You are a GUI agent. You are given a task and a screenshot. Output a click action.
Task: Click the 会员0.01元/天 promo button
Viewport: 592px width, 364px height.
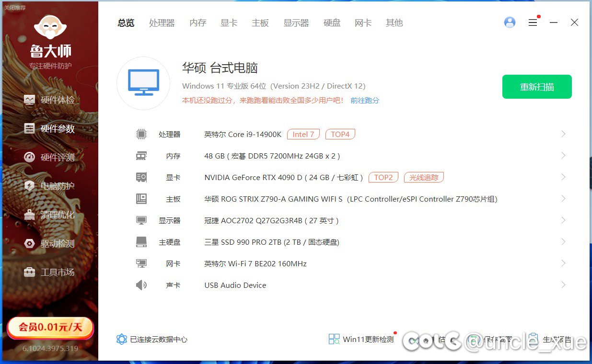click(x=50, y=328)
